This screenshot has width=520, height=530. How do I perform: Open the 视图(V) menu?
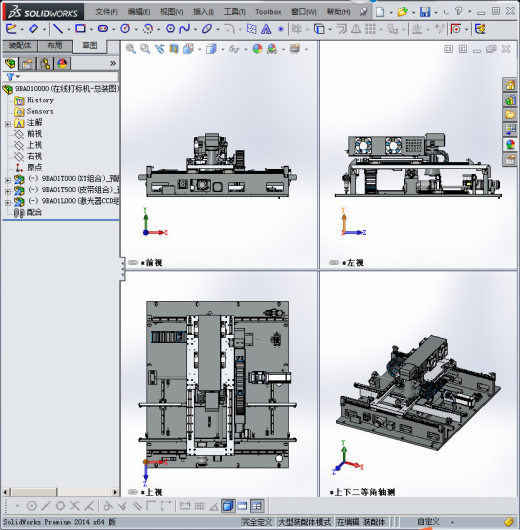click(172, 12)
